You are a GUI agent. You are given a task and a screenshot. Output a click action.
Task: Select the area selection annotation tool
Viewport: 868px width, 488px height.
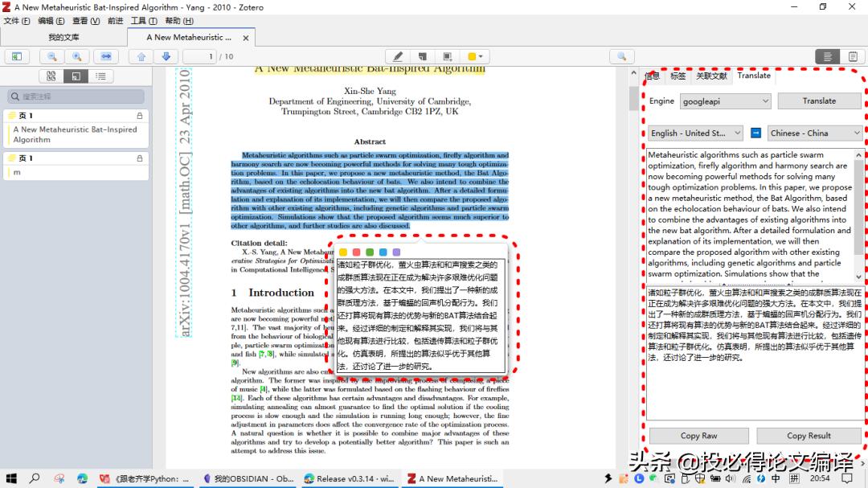click(447, 56)
